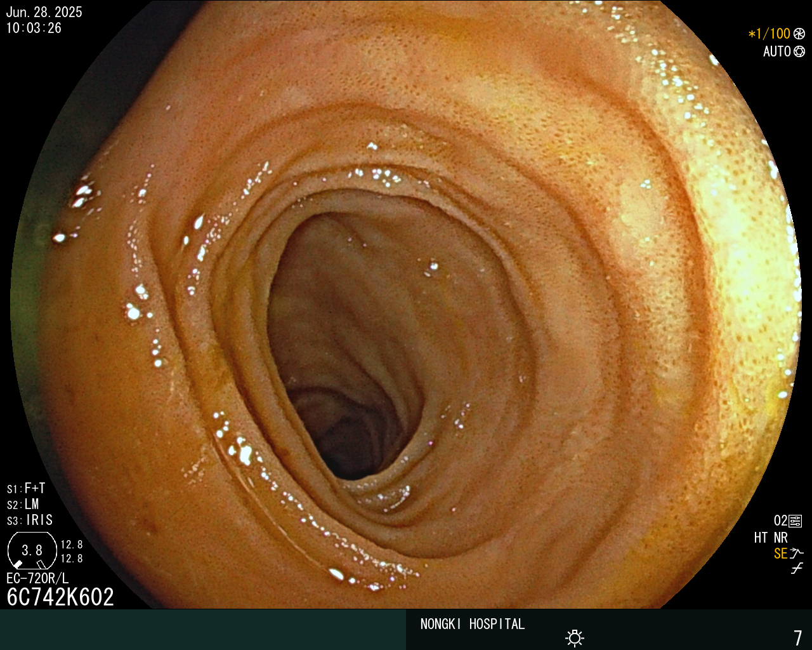Viewport: 812px width, 650px height.
Task: Click the lower 12.8 scope diameter value
Action: [72, 559]
